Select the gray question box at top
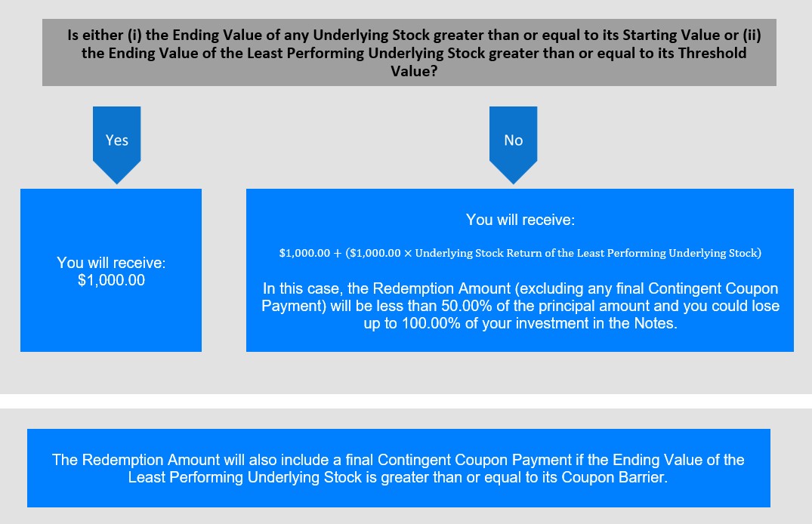Image resolution: width=812 pixels, height=524 pixels. click(409, 52)
